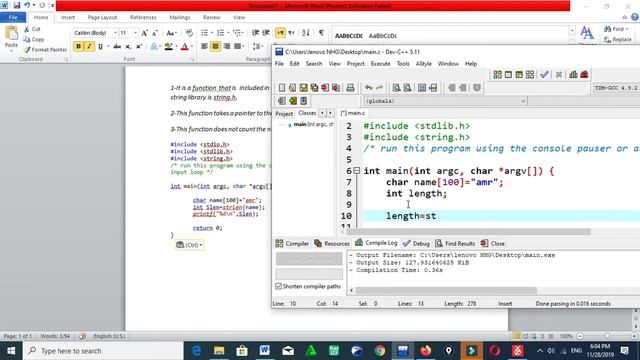Image resolution: width=640 pixels, height=360 pixels.
Task: Open Bullets dropdown arrow in Word
Action: (x=211, y=33)
